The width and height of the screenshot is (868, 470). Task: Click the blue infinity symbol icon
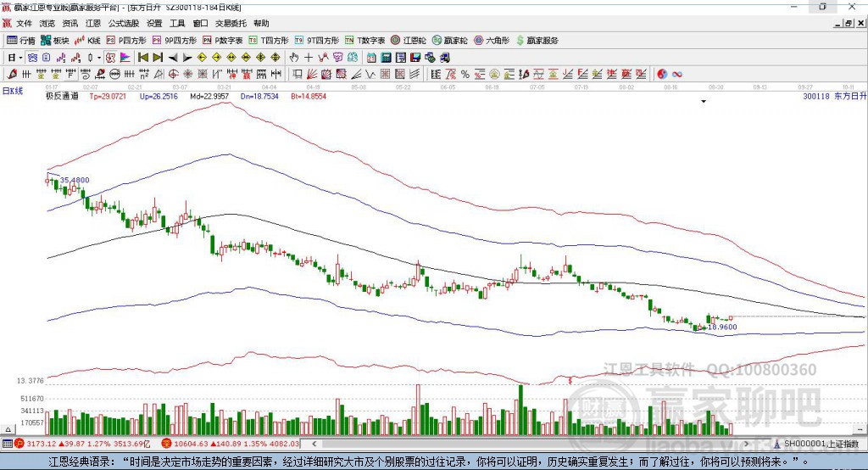(677, 75)
